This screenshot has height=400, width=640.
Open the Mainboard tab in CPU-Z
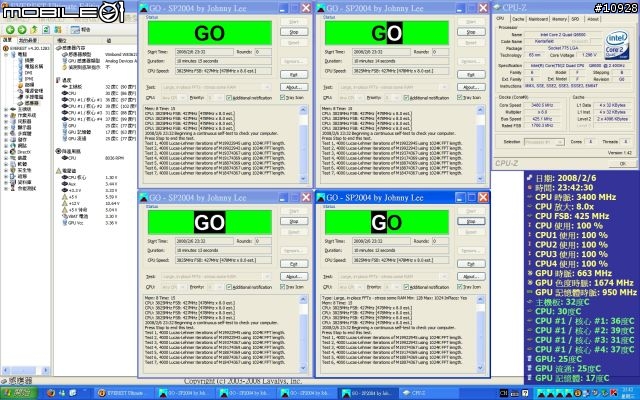(x=538, y=19)
